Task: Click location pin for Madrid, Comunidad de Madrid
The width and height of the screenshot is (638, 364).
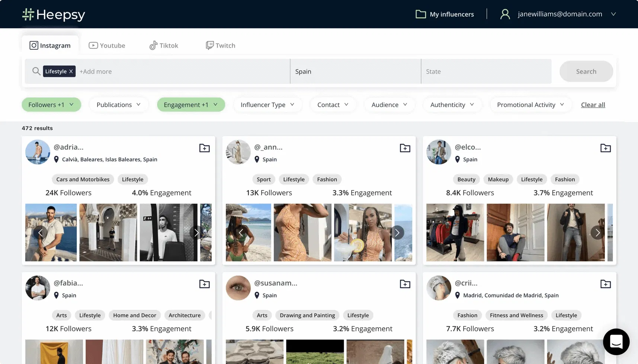Action: point(458,296)
